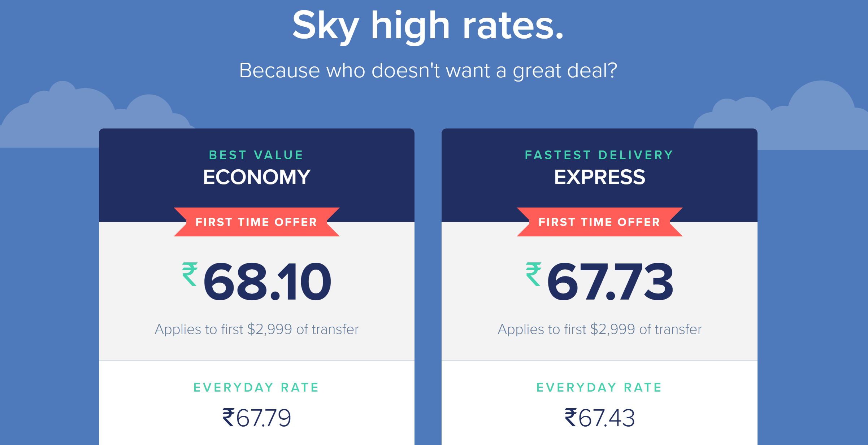The height and width of the screenshot is (445, 868).
Task: Click the Economy First Time Offer ribbon
Action: 256,222
